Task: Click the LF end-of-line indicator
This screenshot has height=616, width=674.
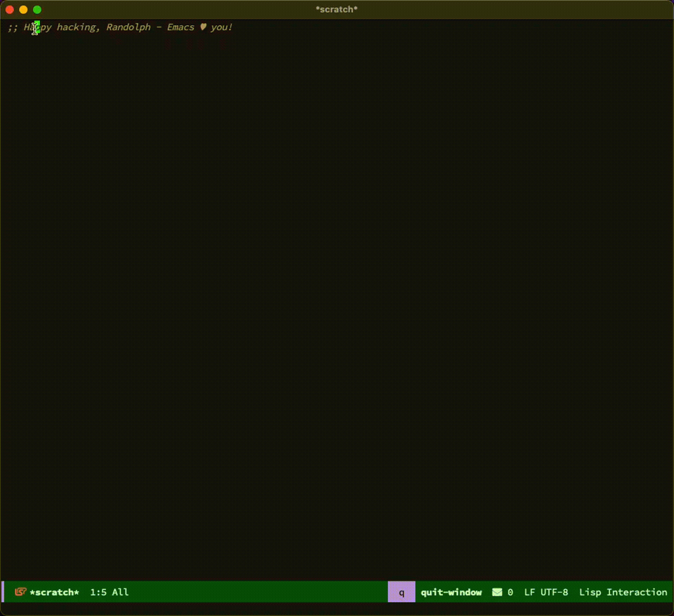Action: pos(529,592)
